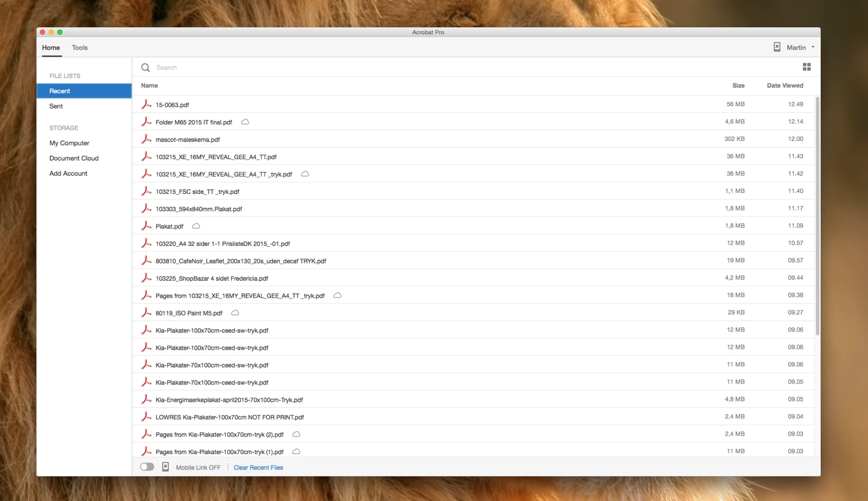Click PDF icon of 103215_XE_16MY_REVEAL_GEE_A4_TT.pdf
The height and width of the screenshot is (501, 868).
146,156
